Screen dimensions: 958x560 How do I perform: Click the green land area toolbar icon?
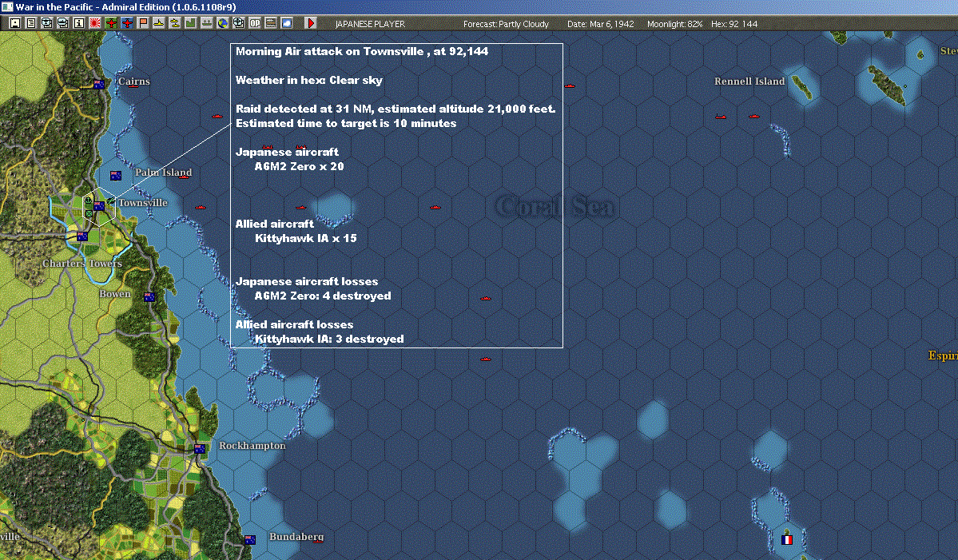coord(191,23)
